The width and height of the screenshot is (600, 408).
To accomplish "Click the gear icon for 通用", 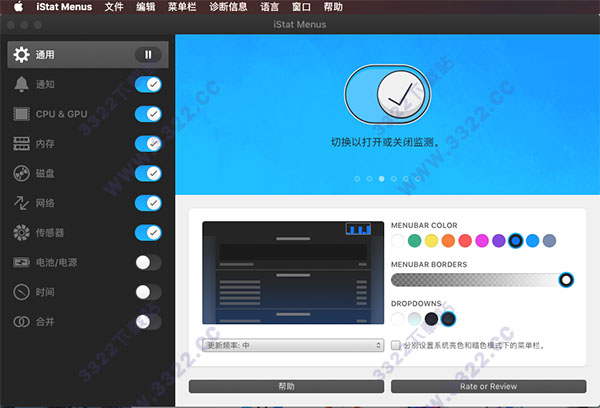I will point(21,55).
